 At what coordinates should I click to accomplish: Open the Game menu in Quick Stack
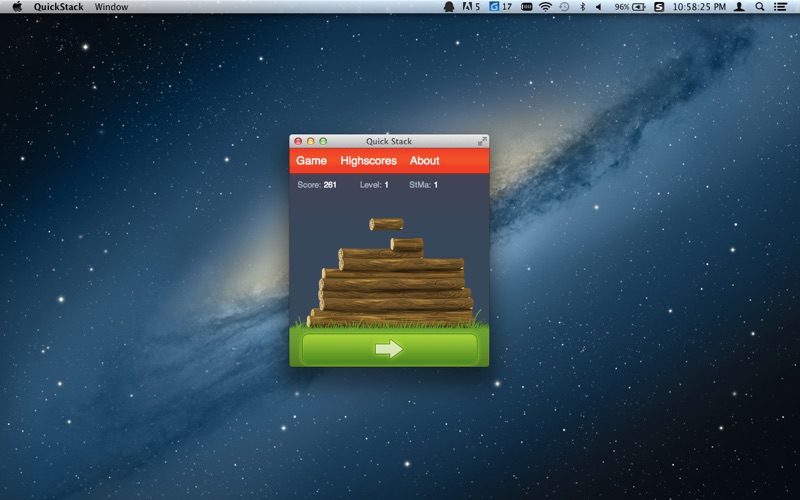tap(311, 161)
